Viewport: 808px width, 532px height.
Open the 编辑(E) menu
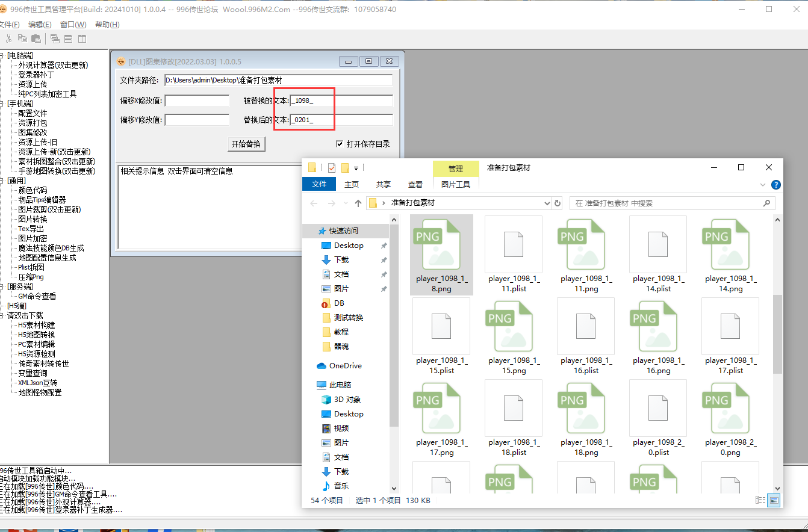click(40, 25)
